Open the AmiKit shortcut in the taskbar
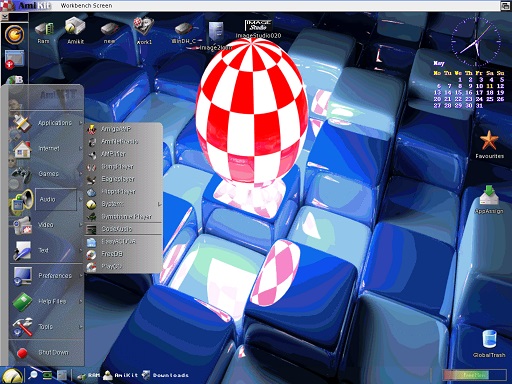Image resolution: width=512 pixels, height=384 pixels. [x=120, y=375]
